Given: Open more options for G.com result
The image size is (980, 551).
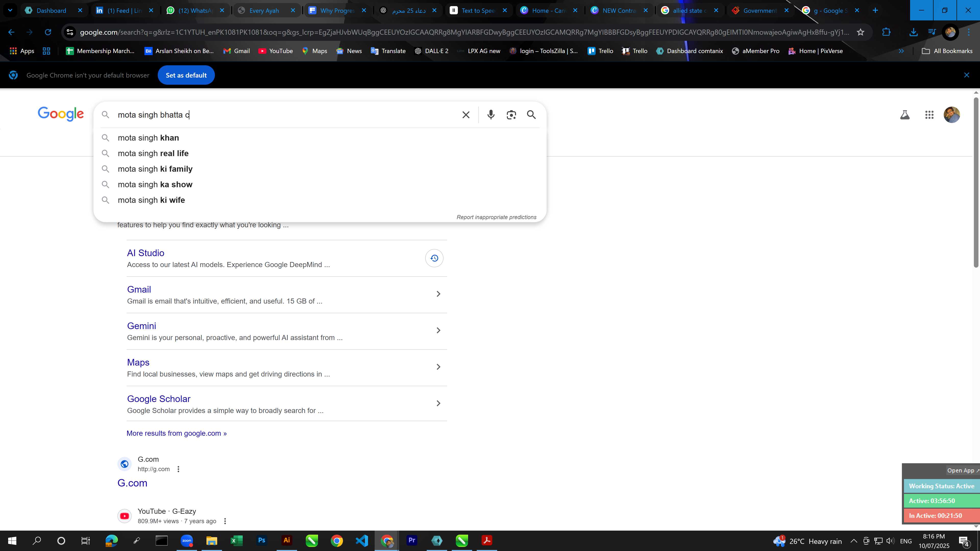Looking at the screenshot, I should (178, 469).
